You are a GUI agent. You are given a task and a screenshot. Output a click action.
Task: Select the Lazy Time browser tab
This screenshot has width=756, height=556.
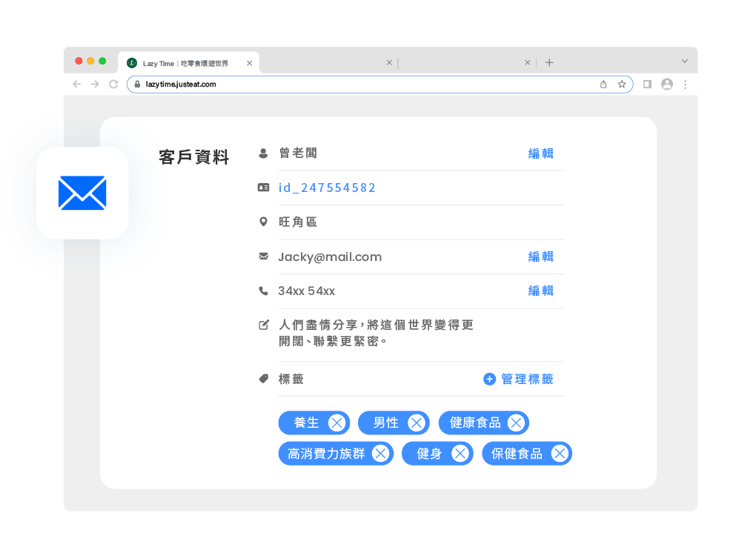click(x=188, y=63)
